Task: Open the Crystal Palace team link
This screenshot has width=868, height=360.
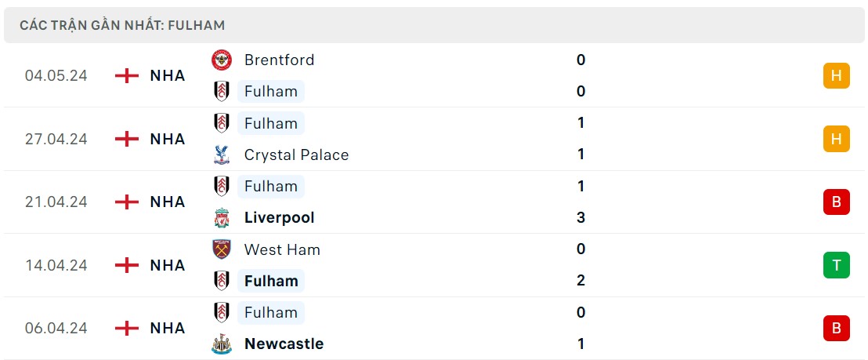Action: pos(296,155)
